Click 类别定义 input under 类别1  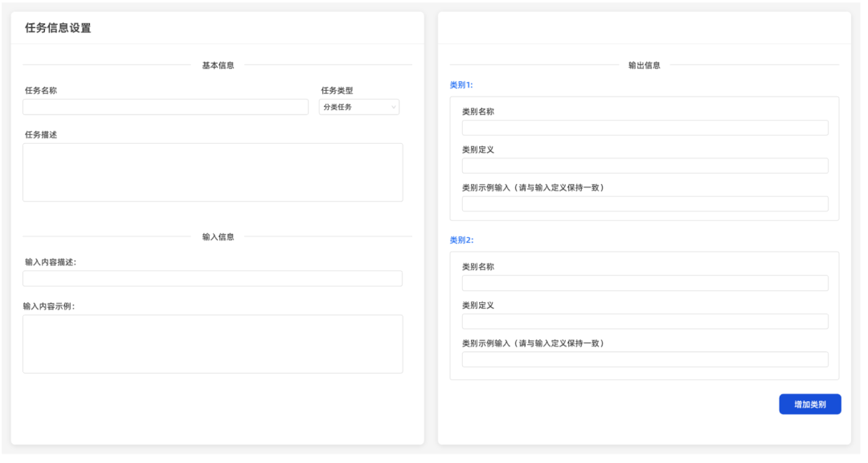coord(645,165)
